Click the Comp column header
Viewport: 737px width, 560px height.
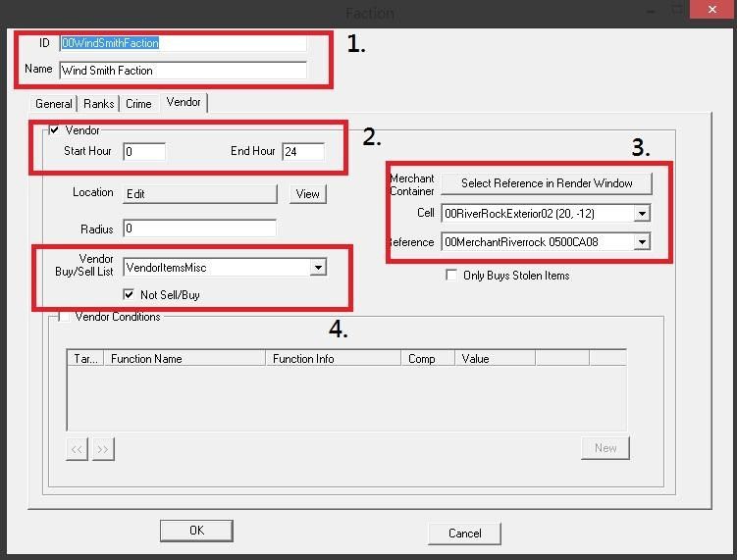pyautogui.click(x=428, y=358)
